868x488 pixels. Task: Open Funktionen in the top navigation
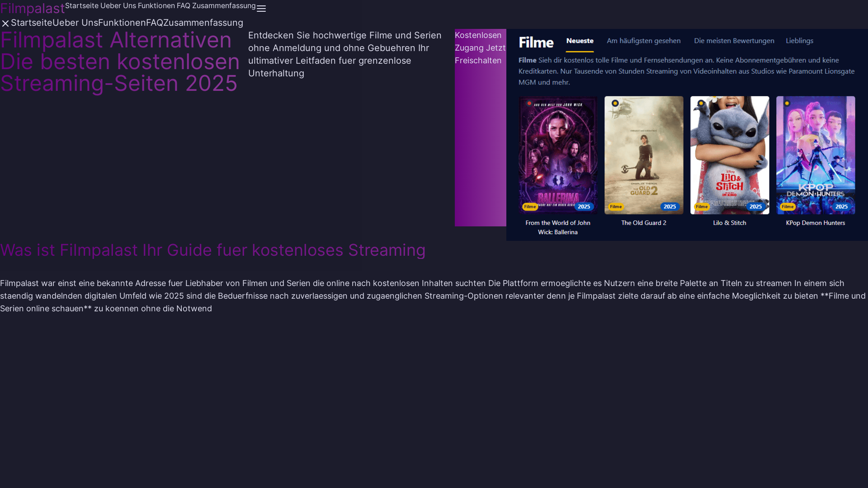(x=156, y=5)
